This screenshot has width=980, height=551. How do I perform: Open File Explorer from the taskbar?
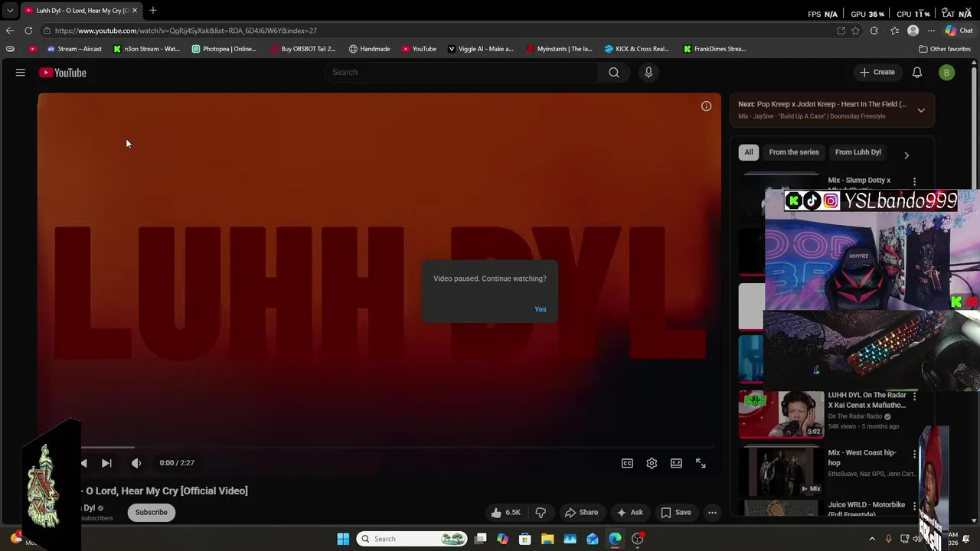(547, 539)
